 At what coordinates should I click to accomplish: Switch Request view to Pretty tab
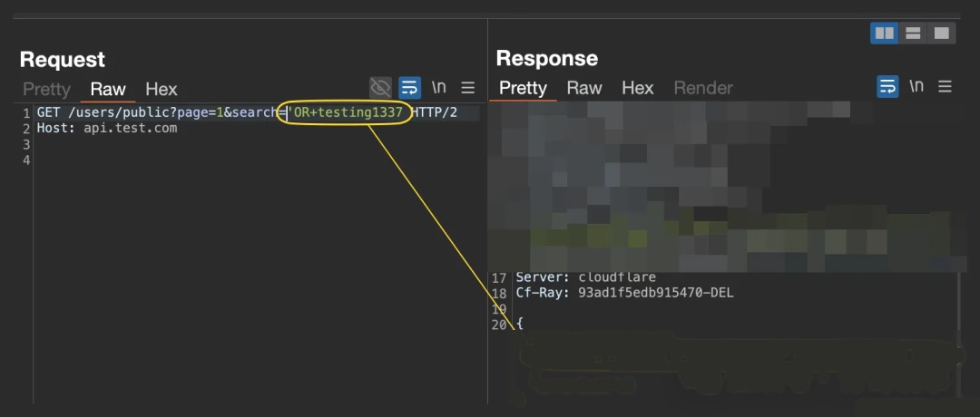[x=47, y=89]
